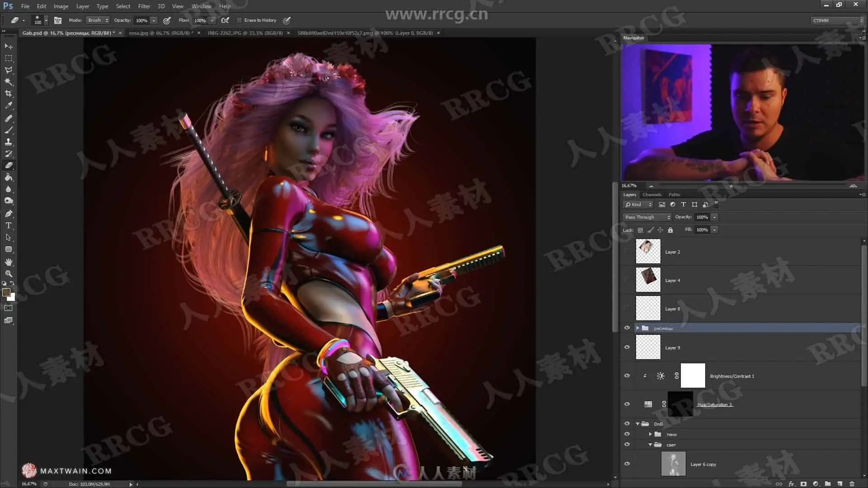This screenshot has height=488, width=868.
Task: Hide the тени group
Action: pos(627,434)
